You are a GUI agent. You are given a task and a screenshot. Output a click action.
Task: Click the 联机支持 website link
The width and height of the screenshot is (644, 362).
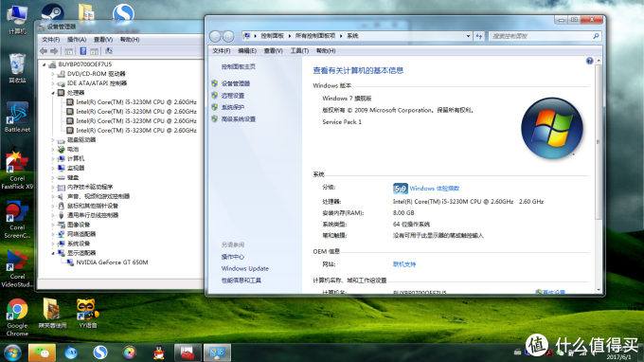click(x=404, y=264)
